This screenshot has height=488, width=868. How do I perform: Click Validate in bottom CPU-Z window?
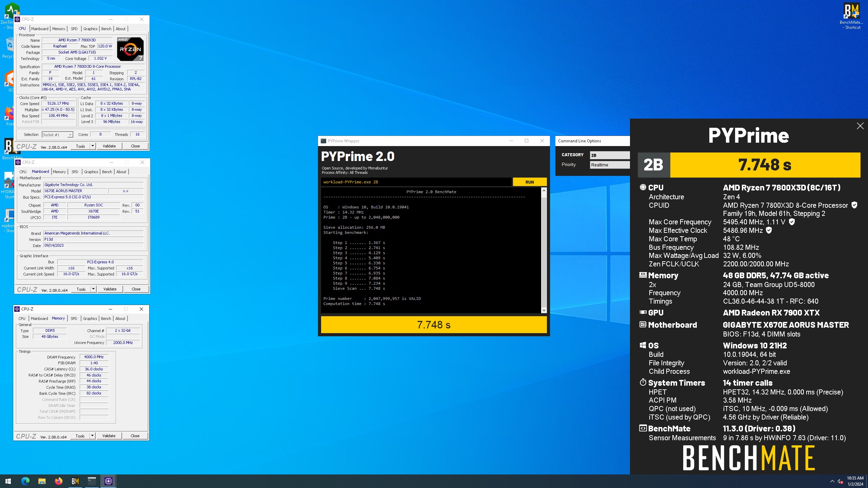coord(109,436)
